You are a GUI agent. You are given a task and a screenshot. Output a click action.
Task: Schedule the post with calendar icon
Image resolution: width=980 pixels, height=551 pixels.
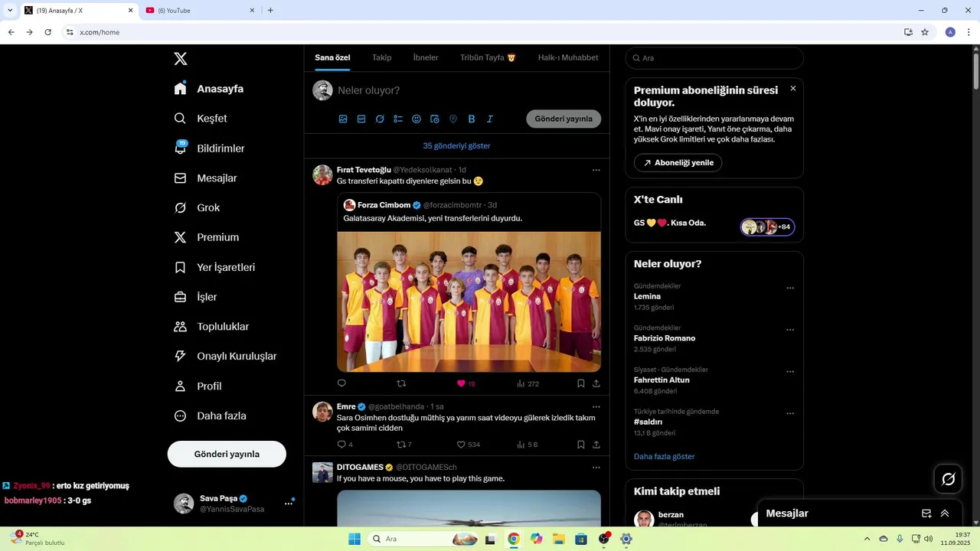pos(435,119)
